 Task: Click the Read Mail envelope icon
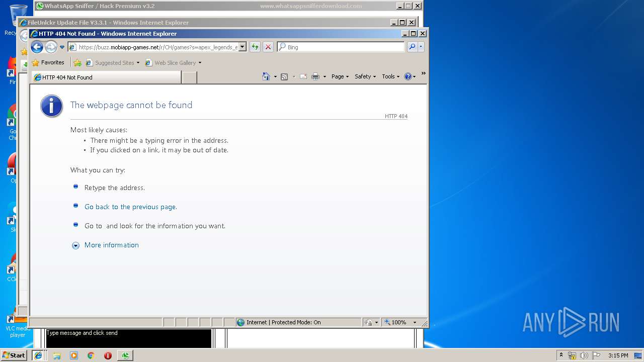click(303, 76)
